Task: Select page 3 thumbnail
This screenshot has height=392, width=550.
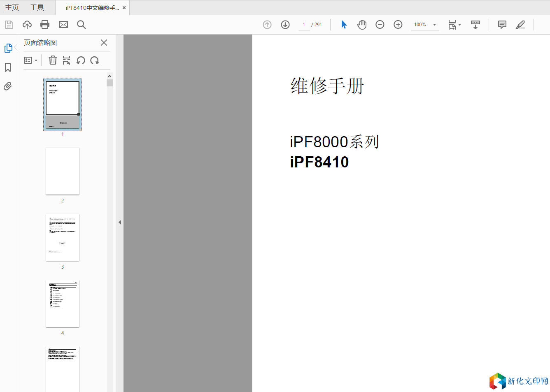Action: pyautogui.click(x=63, y=237)
